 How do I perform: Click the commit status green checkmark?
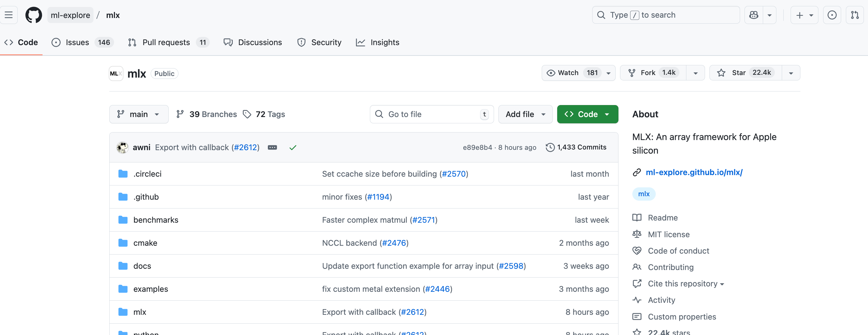(293, 147)
